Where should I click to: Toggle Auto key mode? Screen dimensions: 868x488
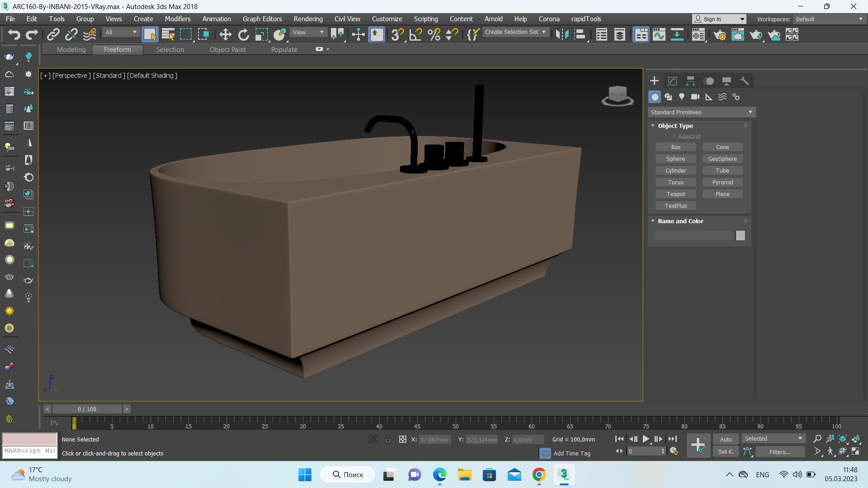pyautogui.click(x=726, y=439)
